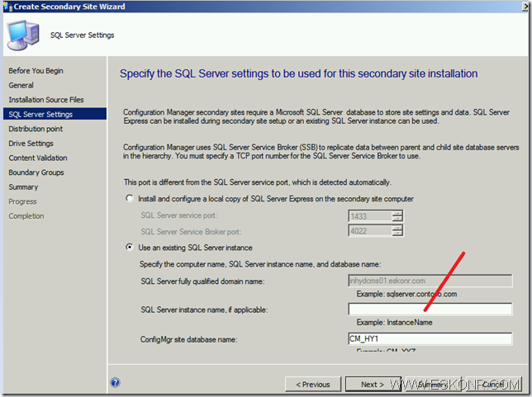Click the Summary button at bottom
Image resolution: width=532 pixels, height=397 pixels.
coord(433,384)
